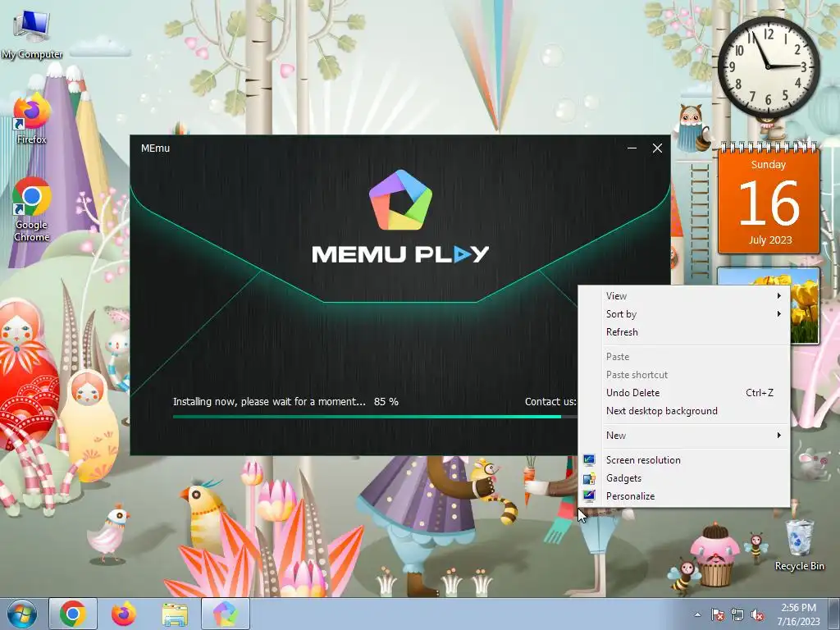Image resolution: width=840 pixels, height=630 pixels.
Task: Expand the Sort by submenu
Action: (683, 314)
